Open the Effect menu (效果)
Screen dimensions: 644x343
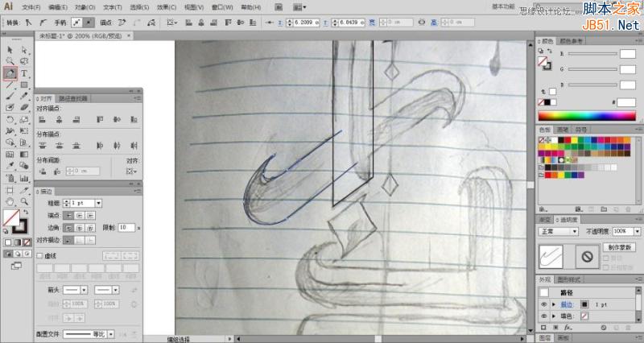167,7
